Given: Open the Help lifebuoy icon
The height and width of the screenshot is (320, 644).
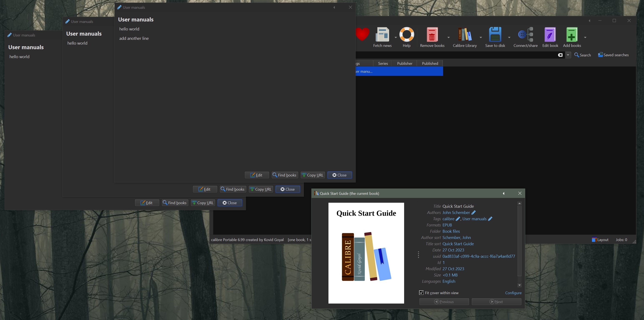Looking at the screenshot, I should [x=406, y=35].
